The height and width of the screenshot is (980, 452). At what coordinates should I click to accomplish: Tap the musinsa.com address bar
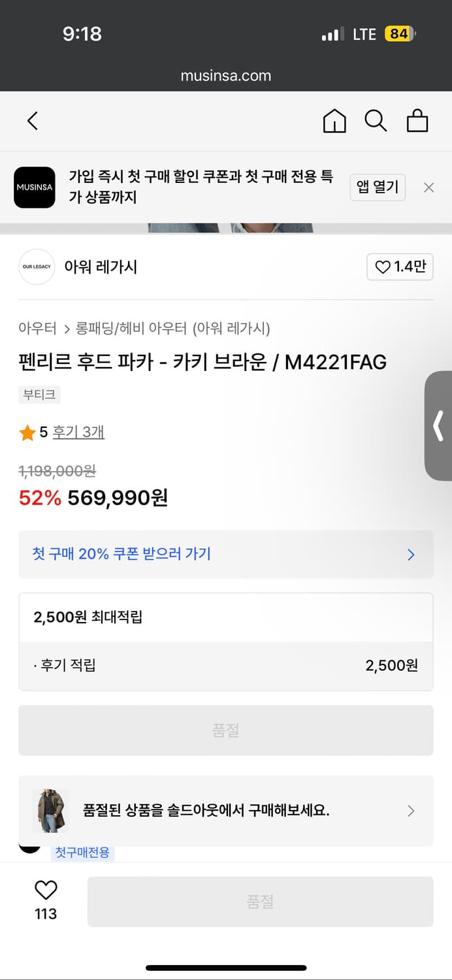tap(226, 76)
